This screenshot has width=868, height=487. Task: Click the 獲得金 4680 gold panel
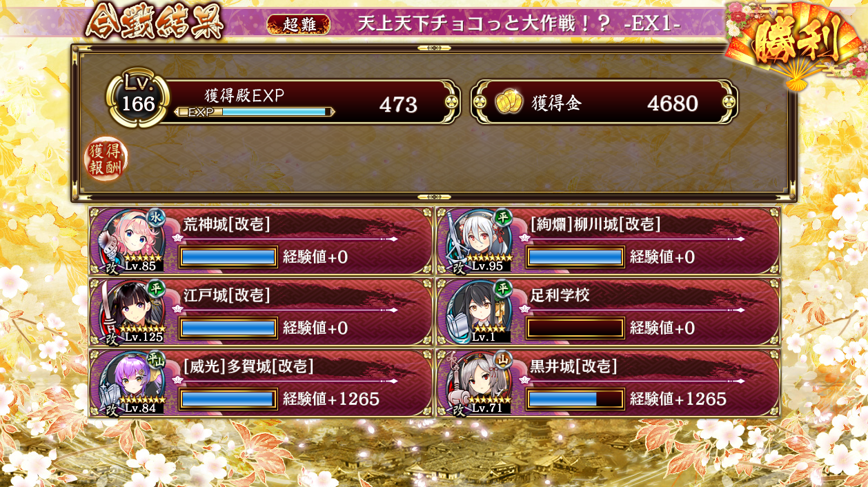pyautogui.click(x=604, y=103)
